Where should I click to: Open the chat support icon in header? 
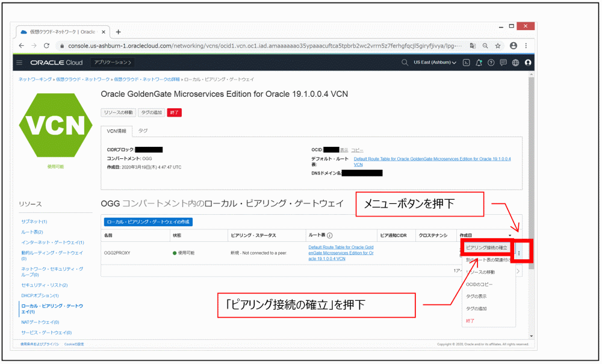(x=503, y=63)
